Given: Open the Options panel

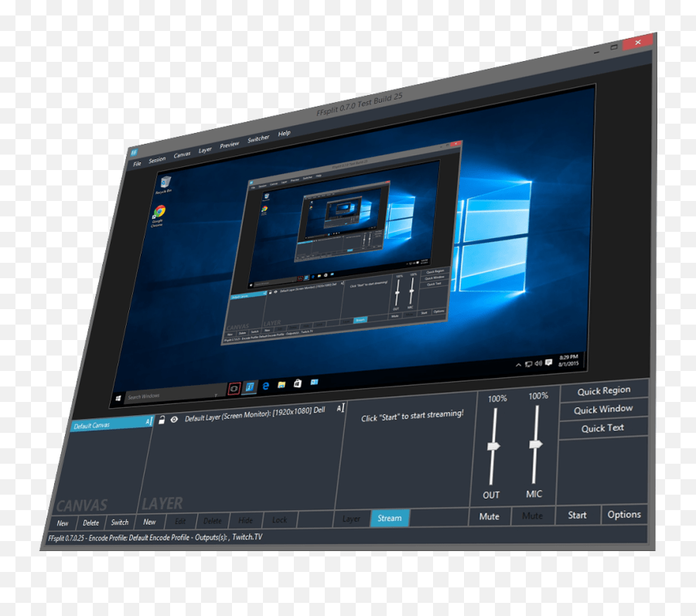Looking at the screenshot, I should click(625, 513).
